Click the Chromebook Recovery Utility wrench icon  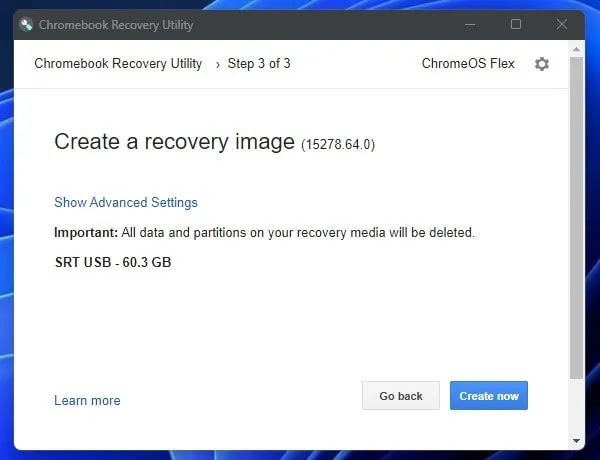pyautogui.click(x=26, y=25)
